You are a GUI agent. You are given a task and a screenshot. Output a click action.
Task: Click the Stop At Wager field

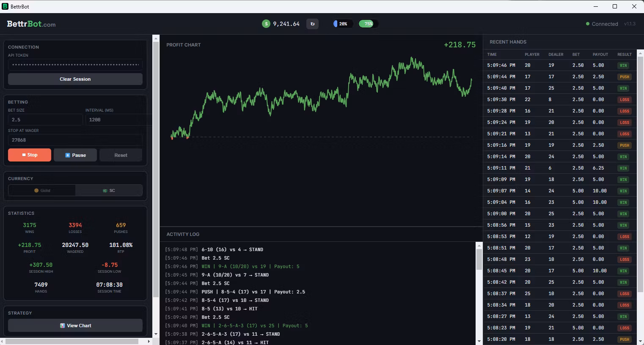point(75,140)
